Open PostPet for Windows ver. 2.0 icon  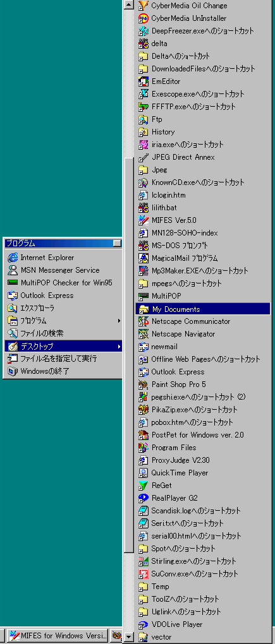pos(143,435)
